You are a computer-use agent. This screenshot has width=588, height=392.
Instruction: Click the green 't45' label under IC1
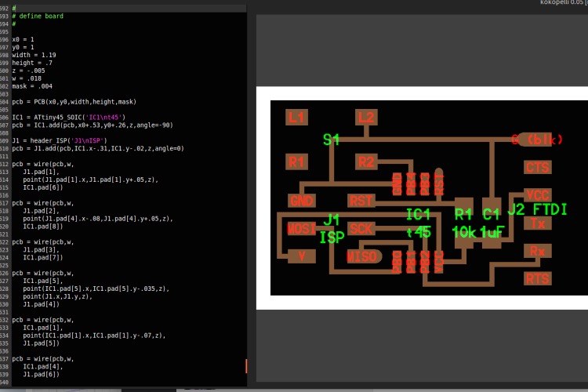click(x=419, y=232)
